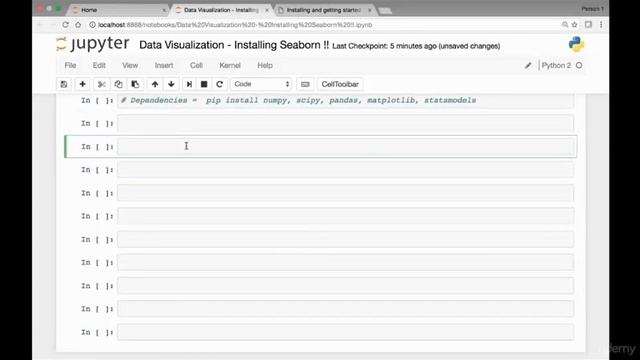Copy selected cells icon
640x360 pixels.
[118, 84]
